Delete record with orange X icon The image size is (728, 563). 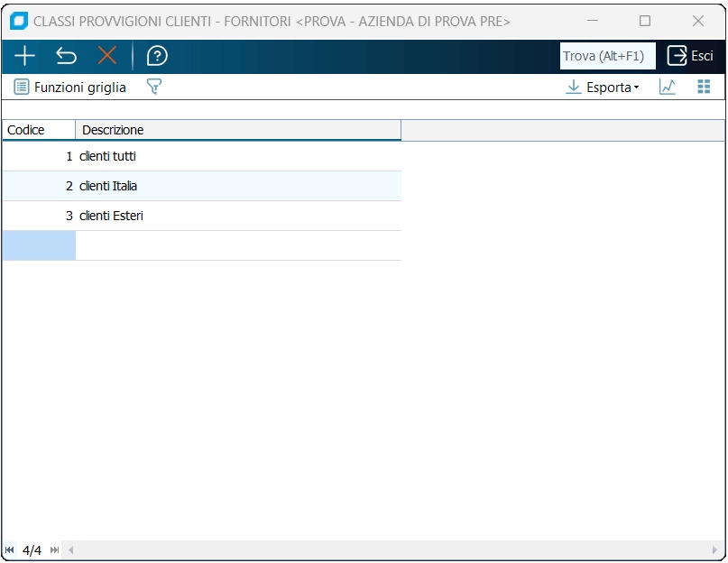pos(107,56)
